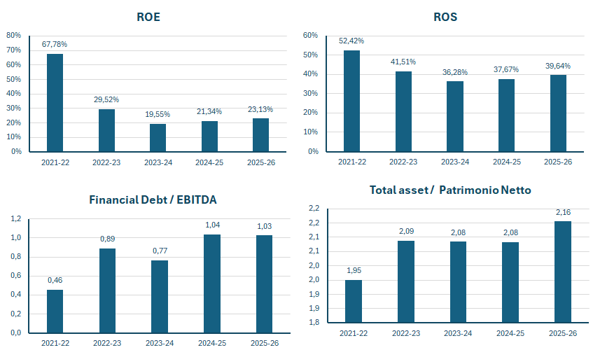Click the 19,55% data label

pyautogui.click(x=158, y=114)
